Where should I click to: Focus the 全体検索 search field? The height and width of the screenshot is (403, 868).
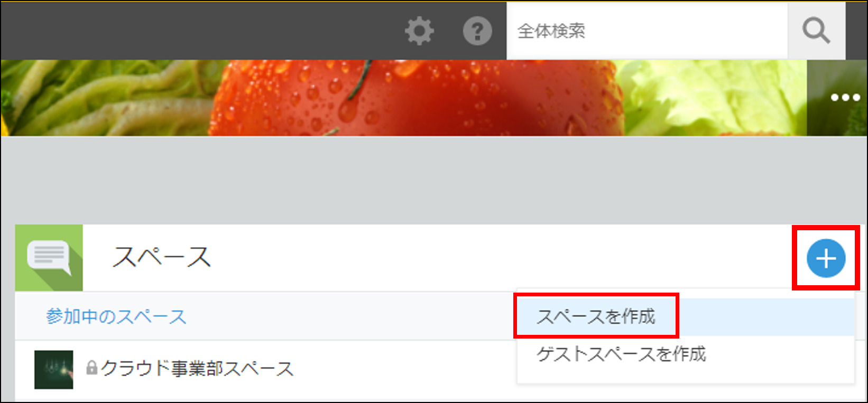click(x=647, y=31)
